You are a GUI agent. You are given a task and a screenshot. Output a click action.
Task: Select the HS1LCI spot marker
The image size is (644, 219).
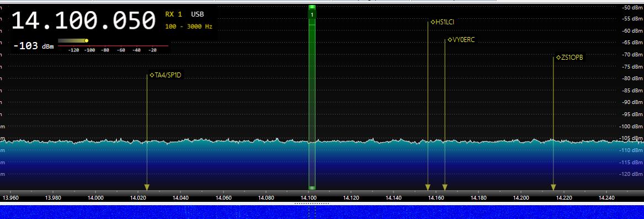tap(443, 22)
